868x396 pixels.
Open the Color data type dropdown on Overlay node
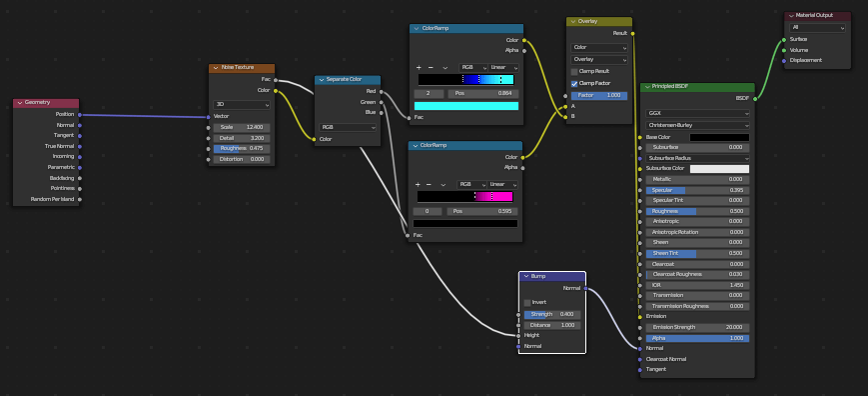599,48
